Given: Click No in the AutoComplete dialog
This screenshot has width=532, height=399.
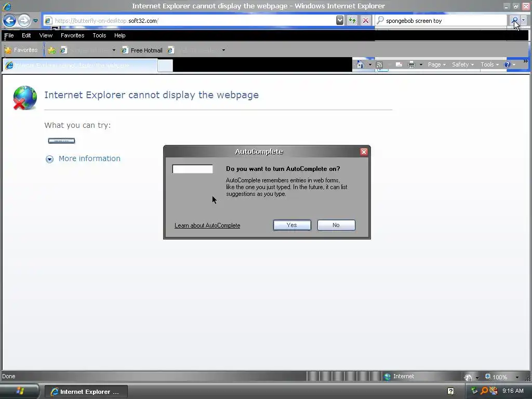Looking at the screenshot, I should 336,225.
